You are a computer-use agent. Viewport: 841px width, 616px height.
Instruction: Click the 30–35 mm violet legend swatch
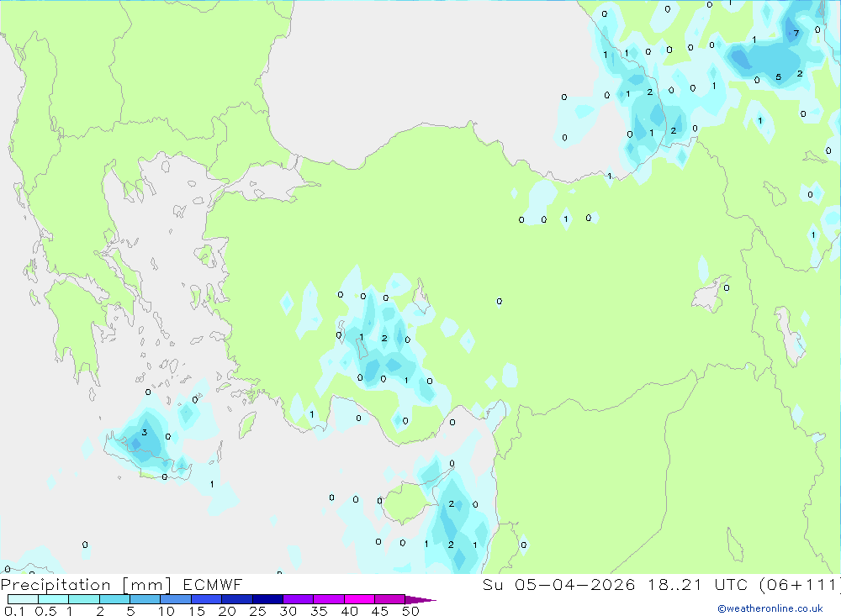(x=299, y=599)
